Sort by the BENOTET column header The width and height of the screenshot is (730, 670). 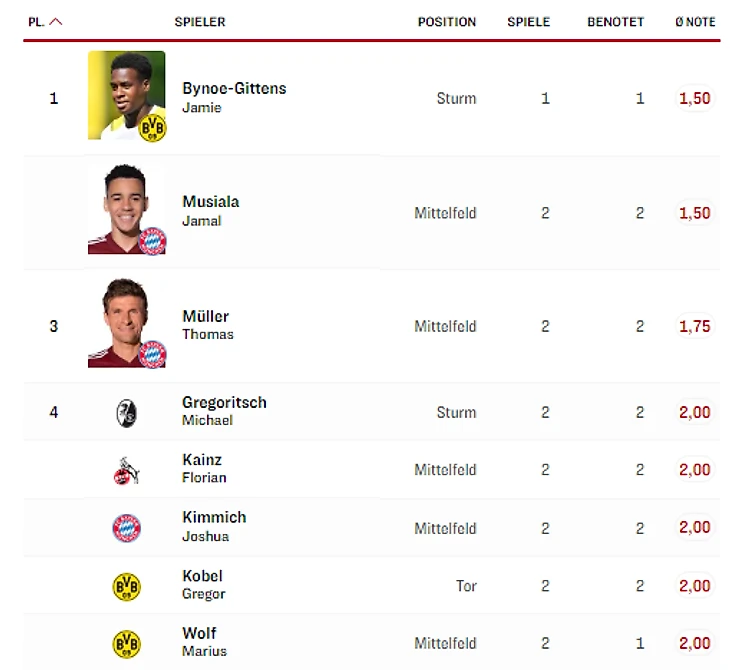point(615,22)
